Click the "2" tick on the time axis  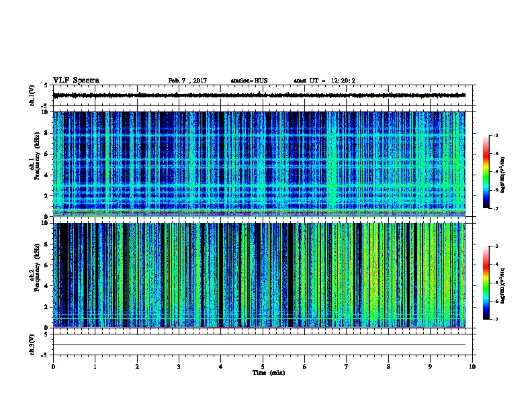coord(137,367)
